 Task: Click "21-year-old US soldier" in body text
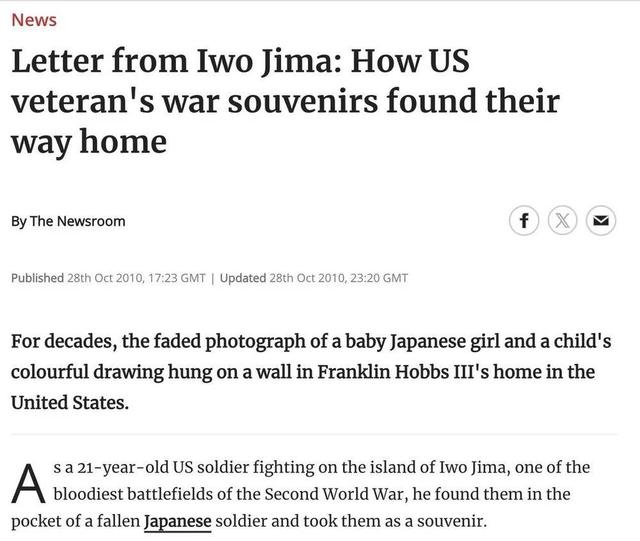pyautogui.click(x=155, y=467)
